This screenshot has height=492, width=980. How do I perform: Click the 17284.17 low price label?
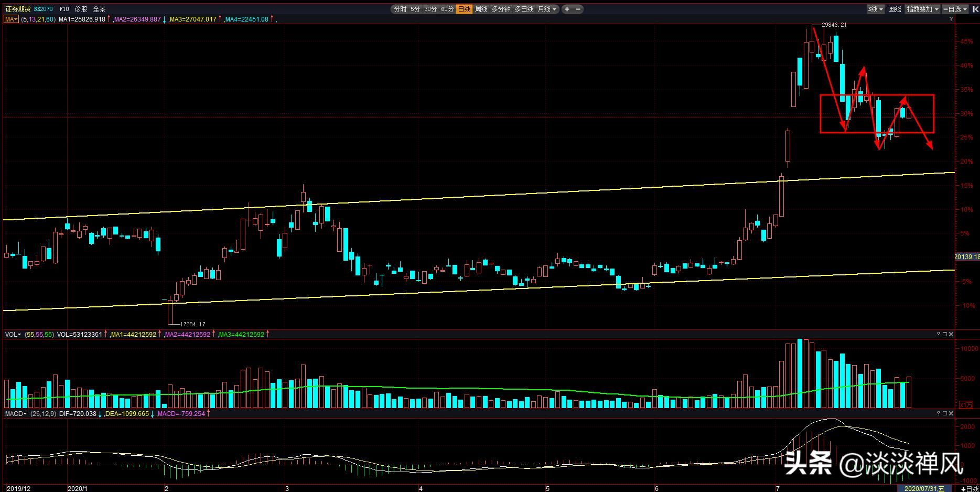192,324
